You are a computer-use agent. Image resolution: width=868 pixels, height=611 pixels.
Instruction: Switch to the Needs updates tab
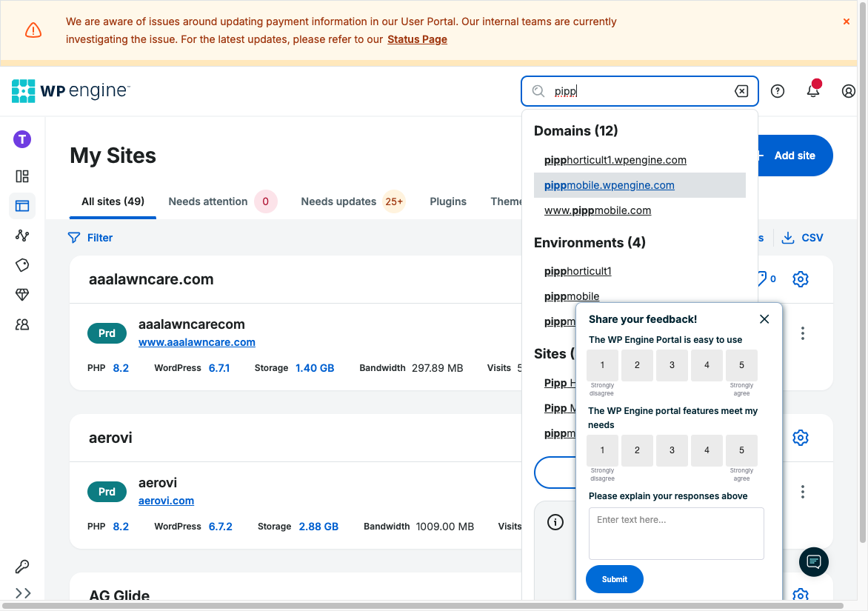(x=353, y=201)
